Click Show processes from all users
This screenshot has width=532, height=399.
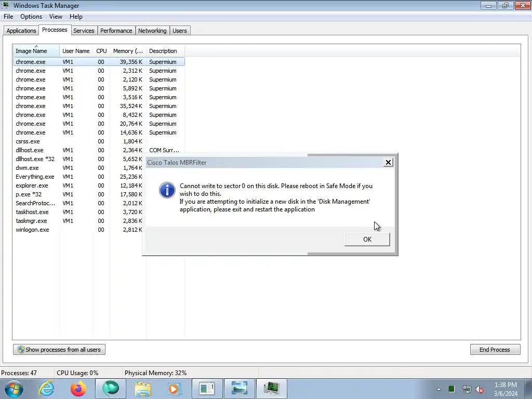(59, 350)
